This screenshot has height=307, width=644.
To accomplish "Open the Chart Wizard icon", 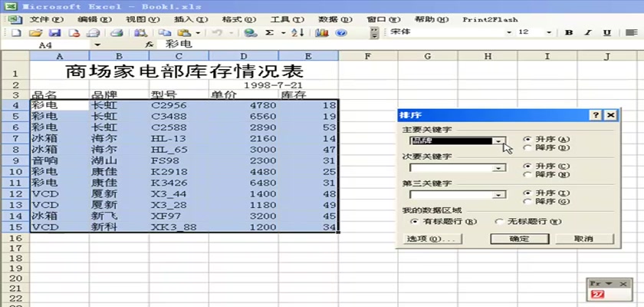I will (x=321, y=33).
